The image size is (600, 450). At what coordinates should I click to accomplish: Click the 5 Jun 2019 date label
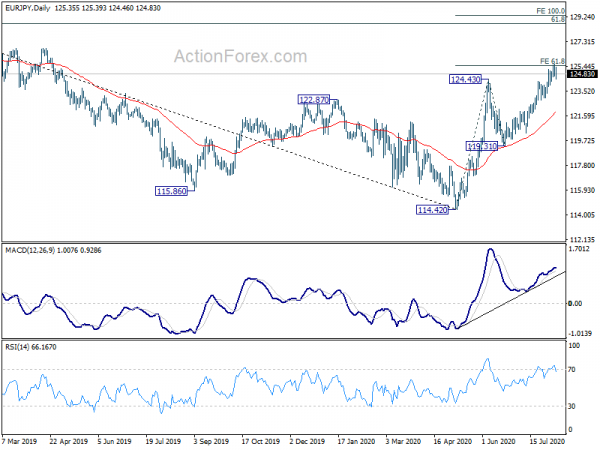pos(114,441)
